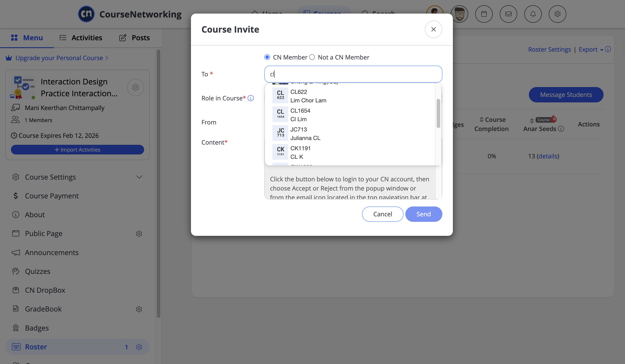Switch to the Posts tab
This screenshot has height=364, width=625.
[134, 38]
